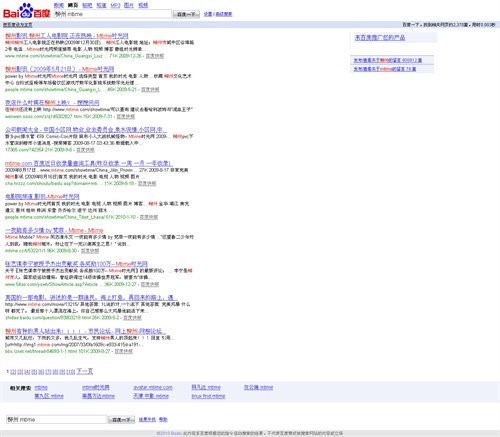The image size is (500, 437).
Task: Open the China_Tibet_Lhasa result title
Action: pos(42,197)
